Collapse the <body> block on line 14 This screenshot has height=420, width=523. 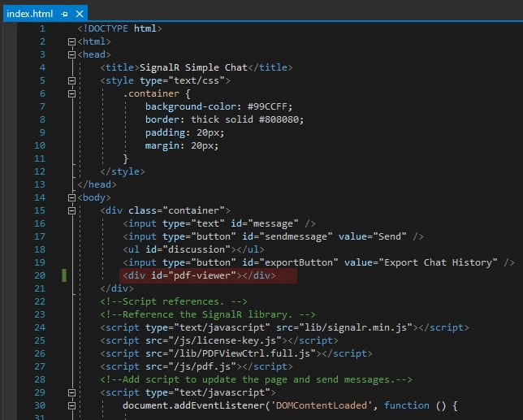click(71, 198)
